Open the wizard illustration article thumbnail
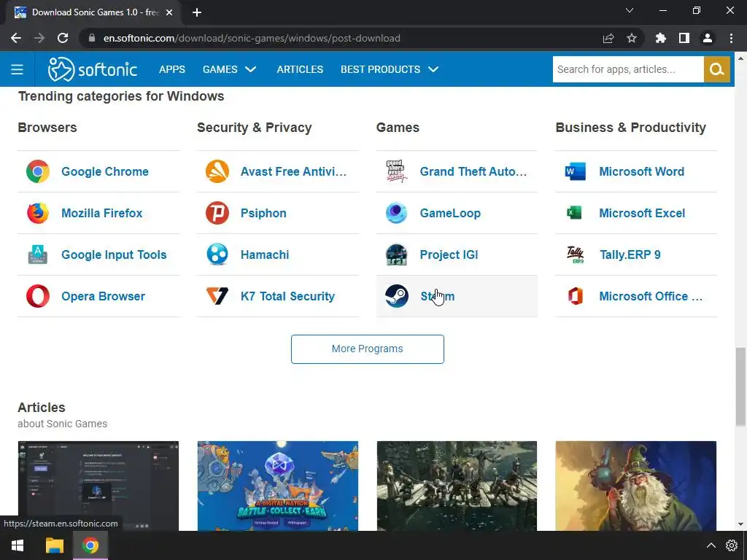 (635, 486)
